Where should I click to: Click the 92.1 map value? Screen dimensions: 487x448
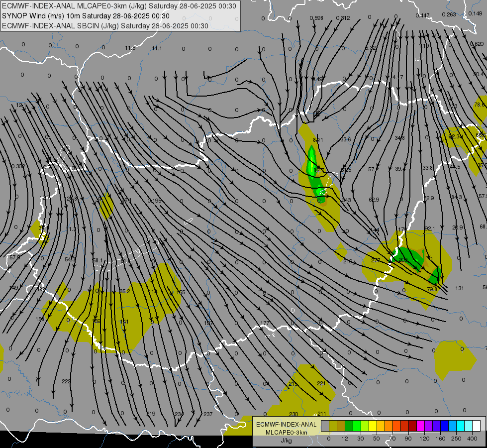coord(429,228)
